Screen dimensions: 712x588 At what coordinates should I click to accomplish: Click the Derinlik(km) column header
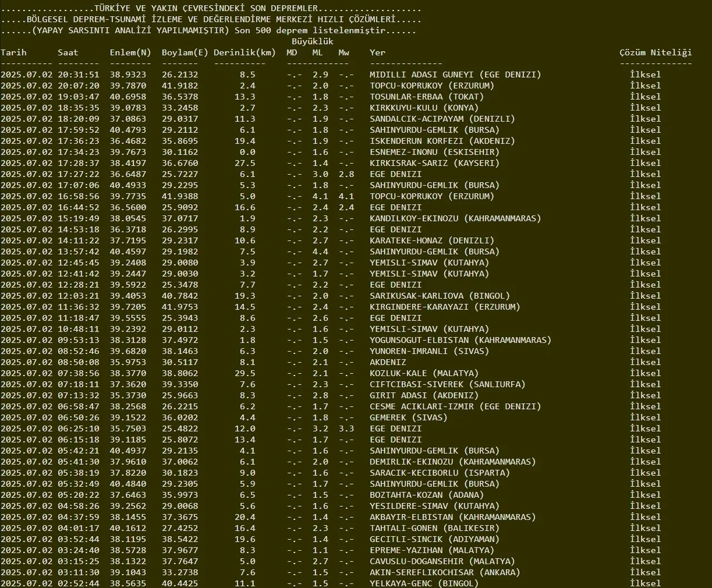pyautogui.click(x=244, y=52)
